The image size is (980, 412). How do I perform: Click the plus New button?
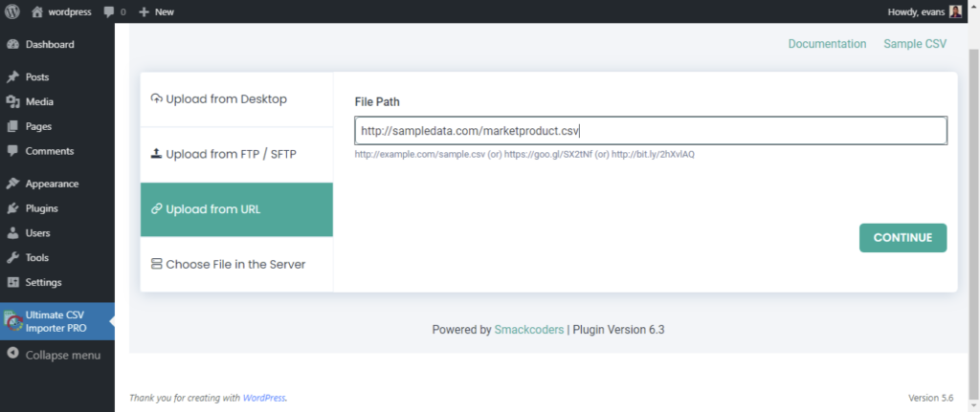pos(156,11)
